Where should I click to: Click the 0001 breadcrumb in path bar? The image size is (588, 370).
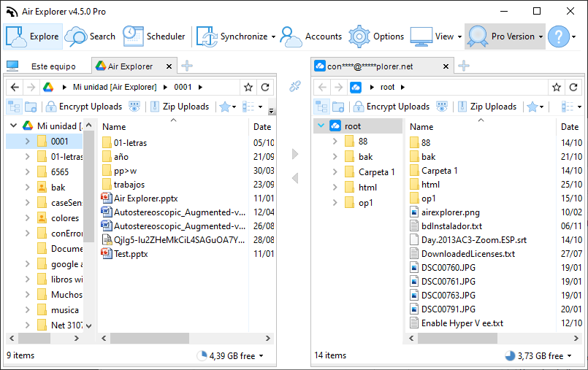tap(183, 88)
